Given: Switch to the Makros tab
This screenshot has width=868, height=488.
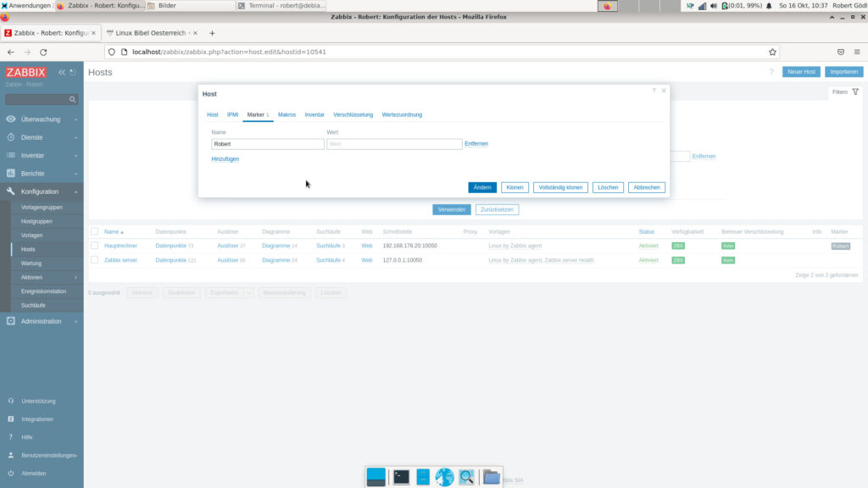Looking at the screenshot, I should (x=287, y=114).
